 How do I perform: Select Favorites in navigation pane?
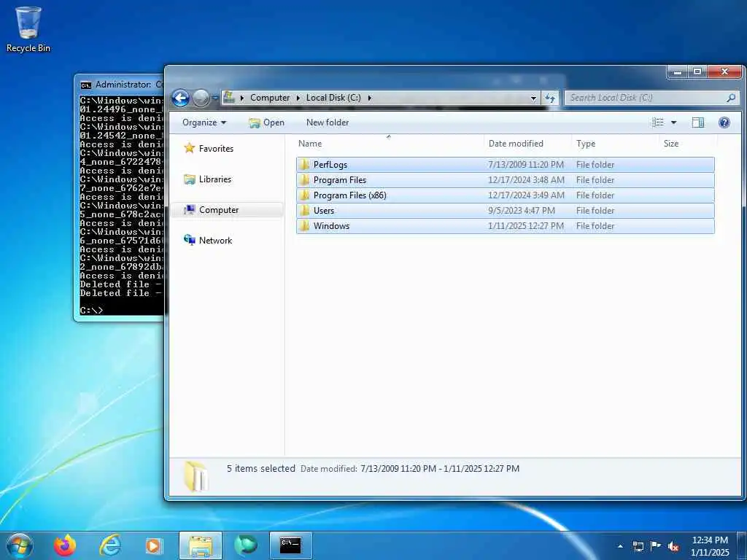tap(216, 149)
